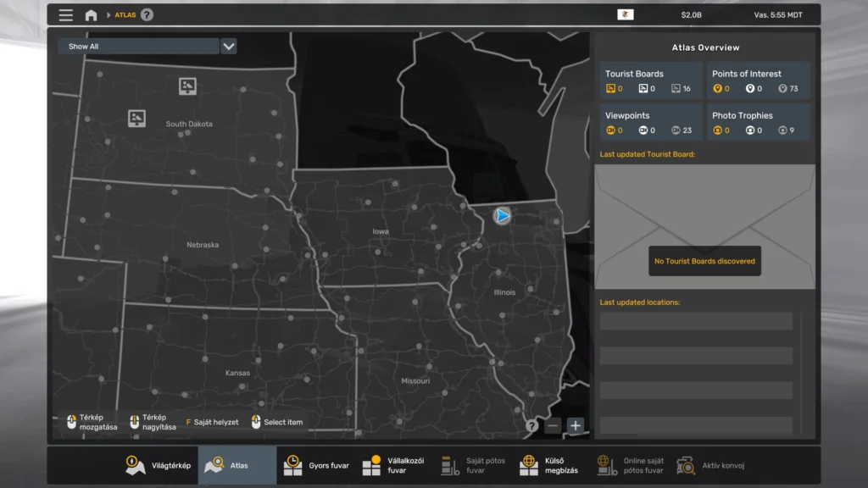This screenshot has width=868, height=488.
Task: Zoom in the map with plus button
Action: pyautogui.click(x=576, y=425)
